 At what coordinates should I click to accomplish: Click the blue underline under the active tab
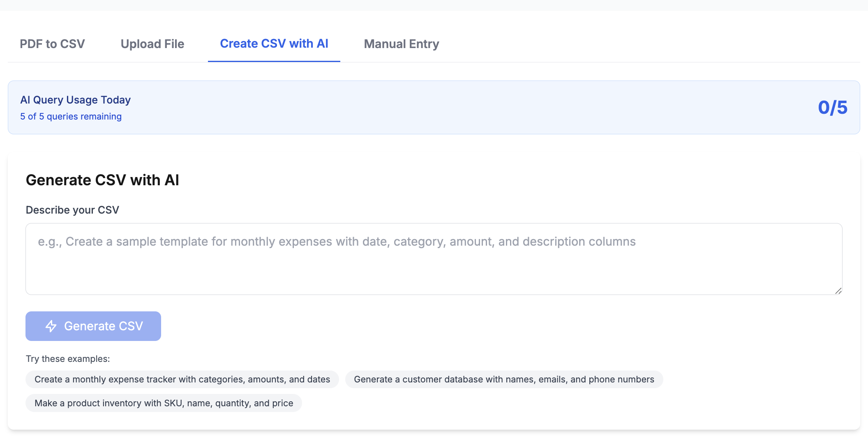pos(274,61)
